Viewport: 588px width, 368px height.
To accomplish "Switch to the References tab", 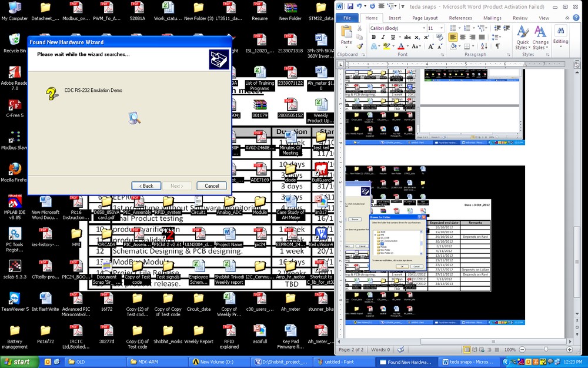I will (460, 18).
